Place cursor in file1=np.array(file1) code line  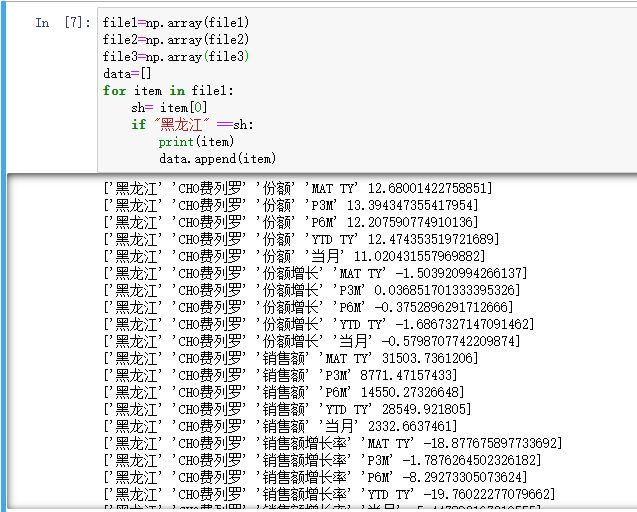click(x=175, y=22)
